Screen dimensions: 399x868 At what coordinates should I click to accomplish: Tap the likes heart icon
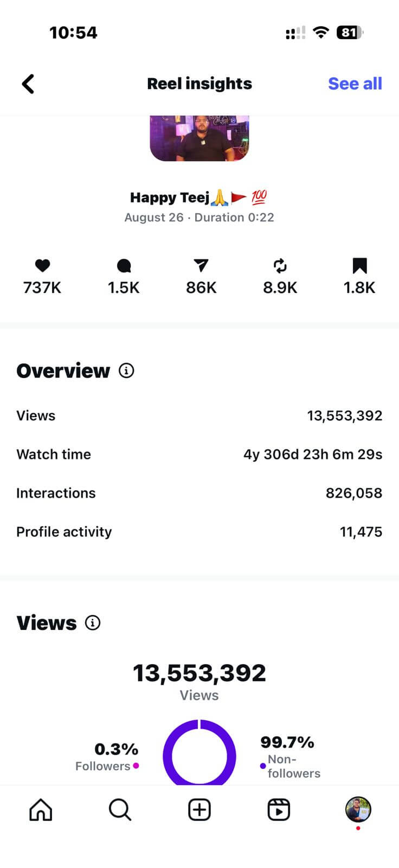click(42, 265)
